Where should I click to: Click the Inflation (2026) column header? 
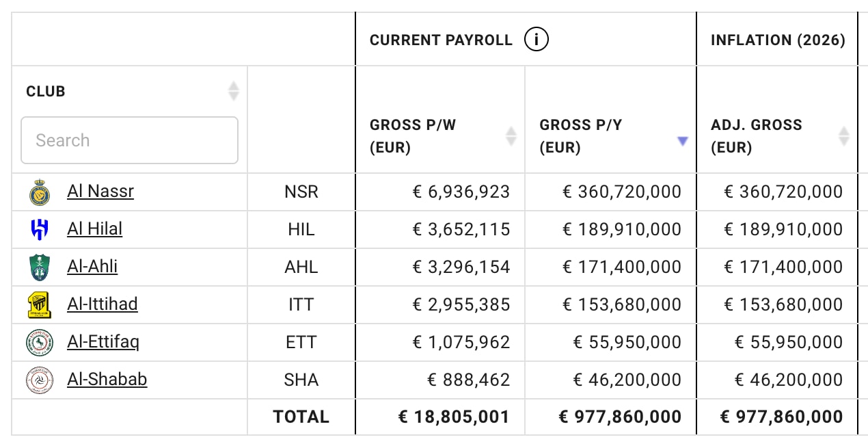[x=777, y=40]
